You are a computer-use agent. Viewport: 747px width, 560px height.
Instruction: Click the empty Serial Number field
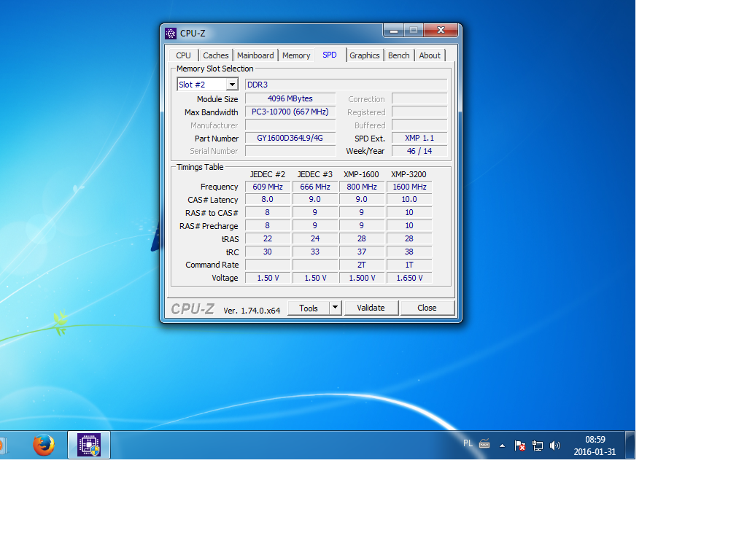(x=290, y=151)
